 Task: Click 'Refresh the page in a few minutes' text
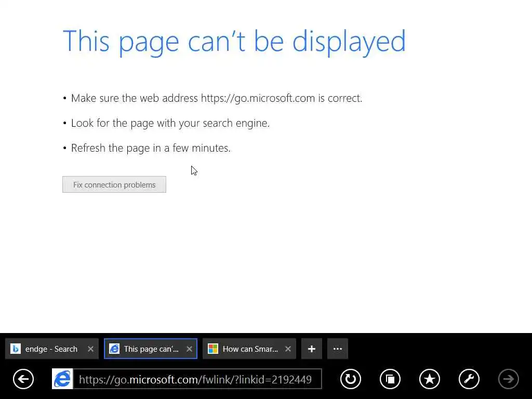tap(151, 148)
